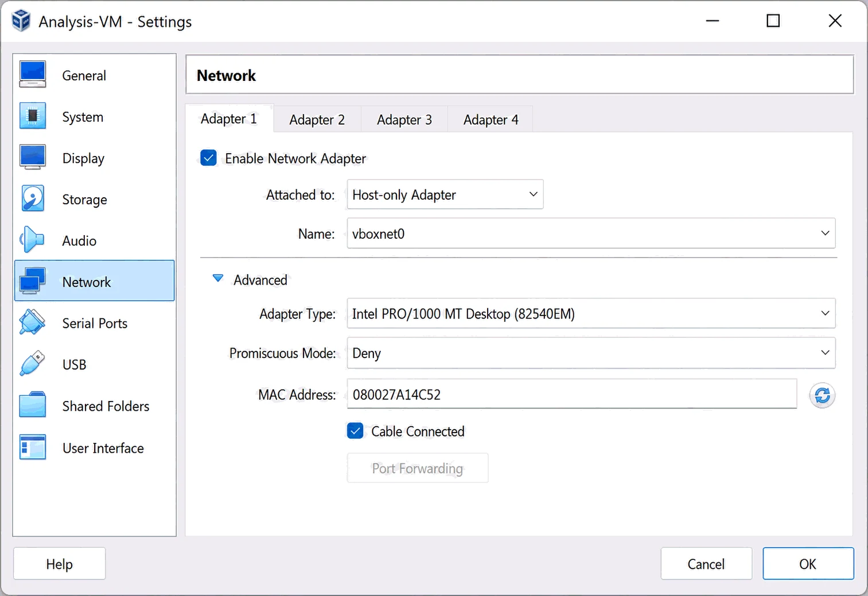Select the Storage label in sidebar
This screenshot has width=868, height=596.
tap(84, 200)
